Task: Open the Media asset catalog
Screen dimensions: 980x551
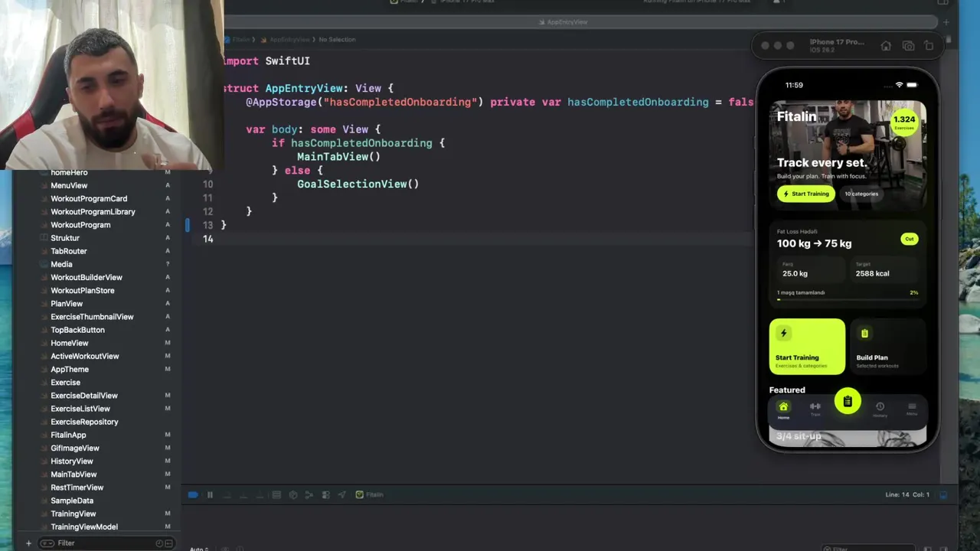Action: (x=61, y=264)
